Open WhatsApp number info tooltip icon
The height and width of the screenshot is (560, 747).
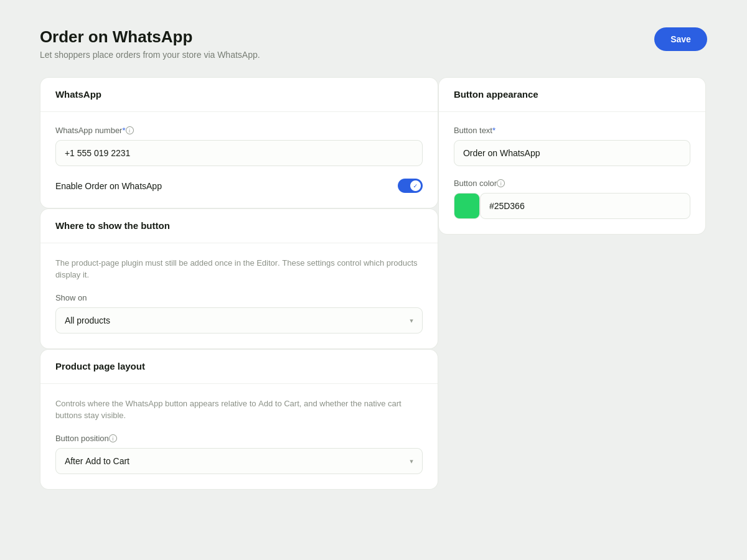pyautogui.click(x=129, y=131)
